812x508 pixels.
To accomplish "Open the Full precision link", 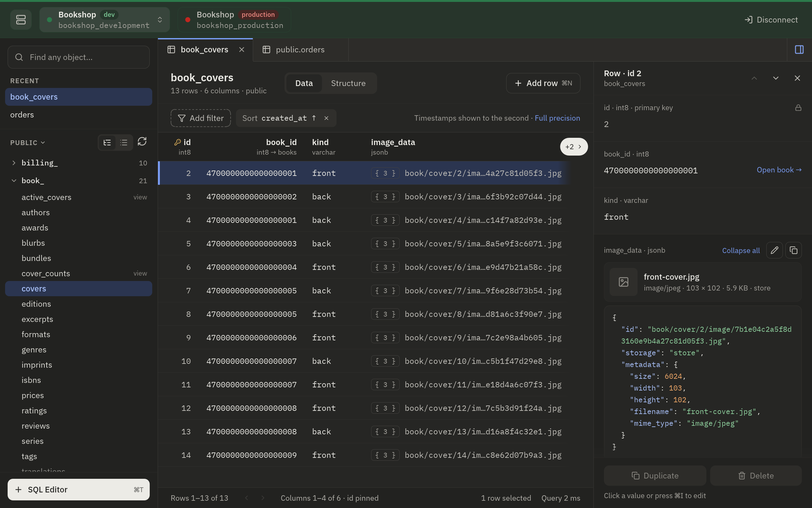I will (557, 118).
